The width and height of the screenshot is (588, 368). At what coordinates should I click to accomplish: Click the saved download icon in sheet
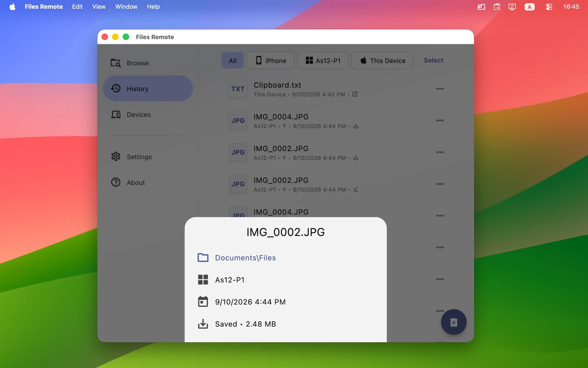[203, 324]
